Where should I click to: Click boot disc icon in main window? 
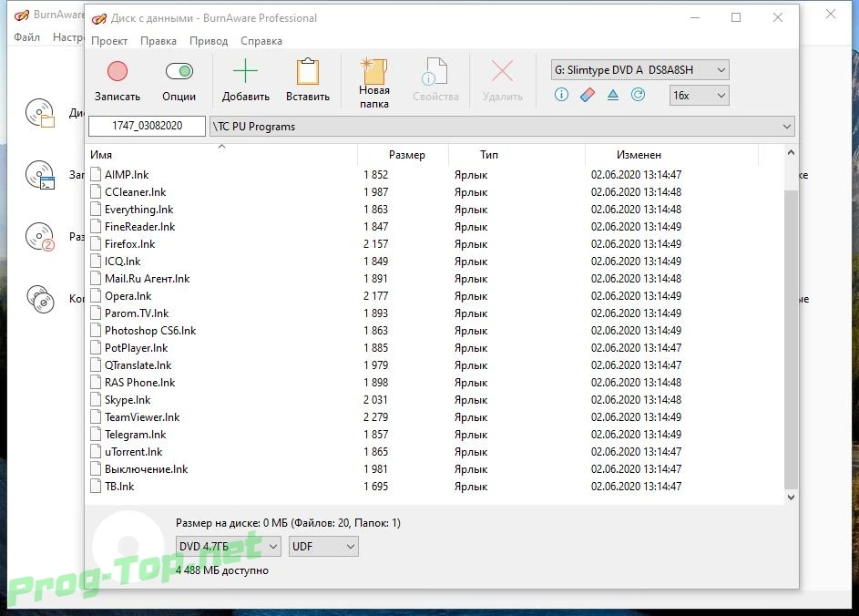(x=40, y=175)
